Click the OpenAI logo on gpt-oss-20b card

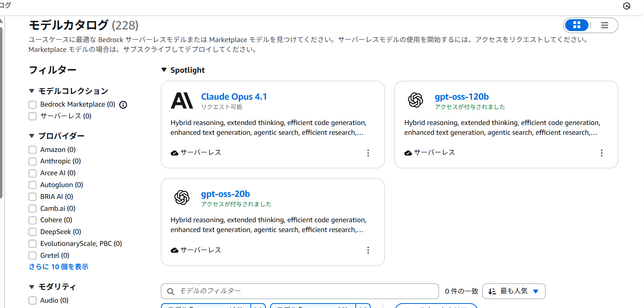[182, 197]
